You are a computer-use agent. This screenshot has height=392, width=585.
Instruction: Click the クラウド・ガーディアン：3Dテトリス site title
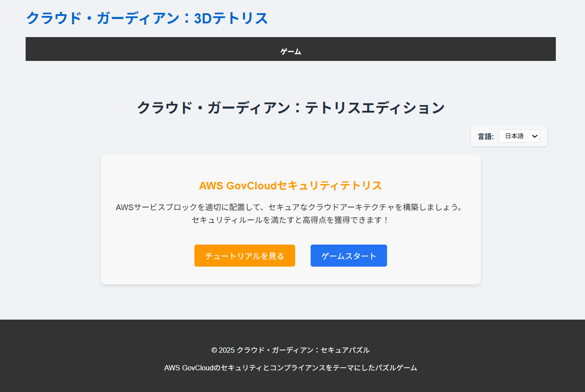pyautogui.click(x=147, y=18)
